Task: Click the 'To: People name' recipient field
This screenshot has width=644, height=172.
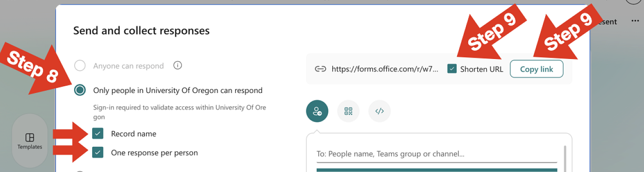Action: 436,154
